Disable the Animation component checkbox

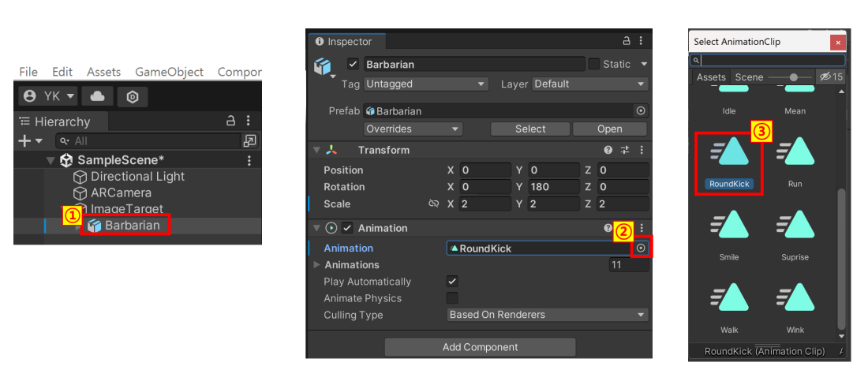click(x=348, y=228)
